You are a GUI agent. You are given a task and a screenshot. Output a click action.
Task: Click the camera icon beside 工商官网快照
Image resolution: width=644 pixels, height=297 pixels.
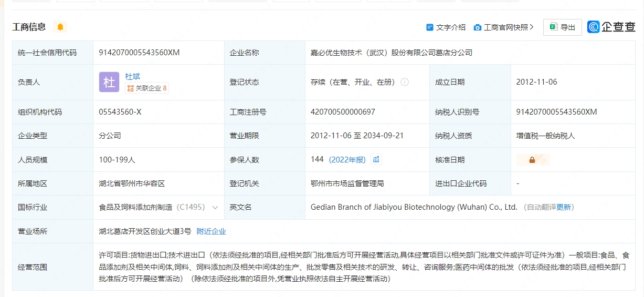point(477,27)
